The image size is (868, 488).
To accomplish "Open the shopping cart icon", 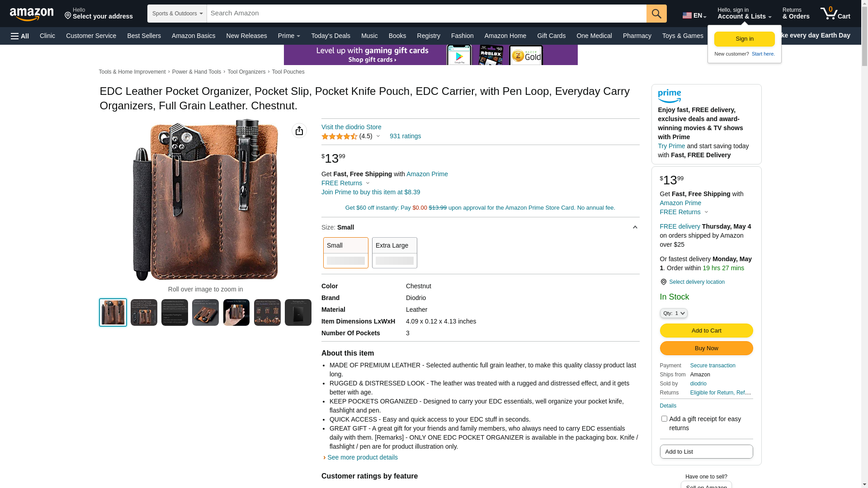I will pos(835,14).
